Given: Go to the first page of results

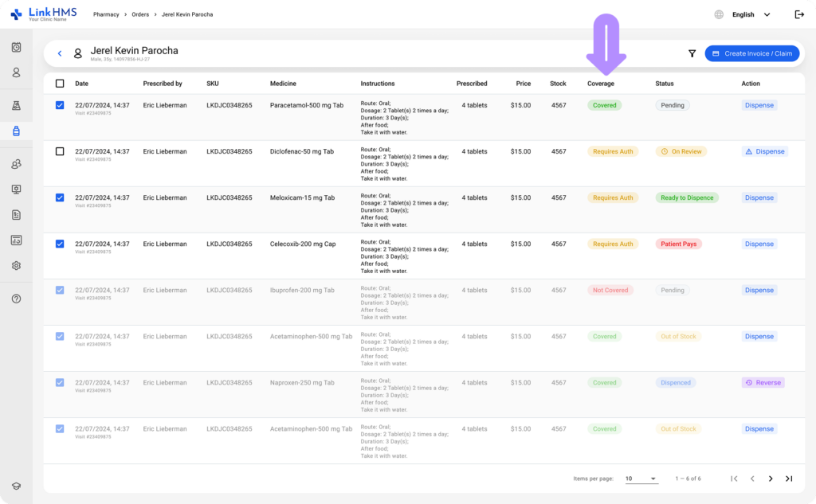Looking at the screenshot, I should pyautogui.click(x=734, y=479).
